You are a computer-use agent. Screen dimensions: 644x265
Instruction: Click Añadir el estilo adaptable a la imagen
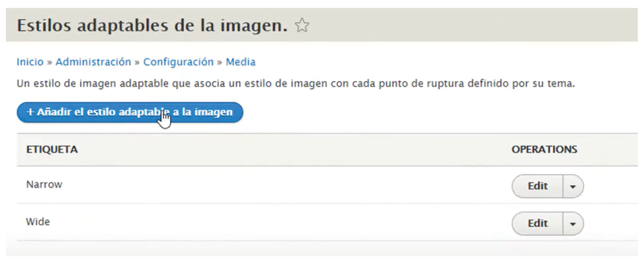130,113
